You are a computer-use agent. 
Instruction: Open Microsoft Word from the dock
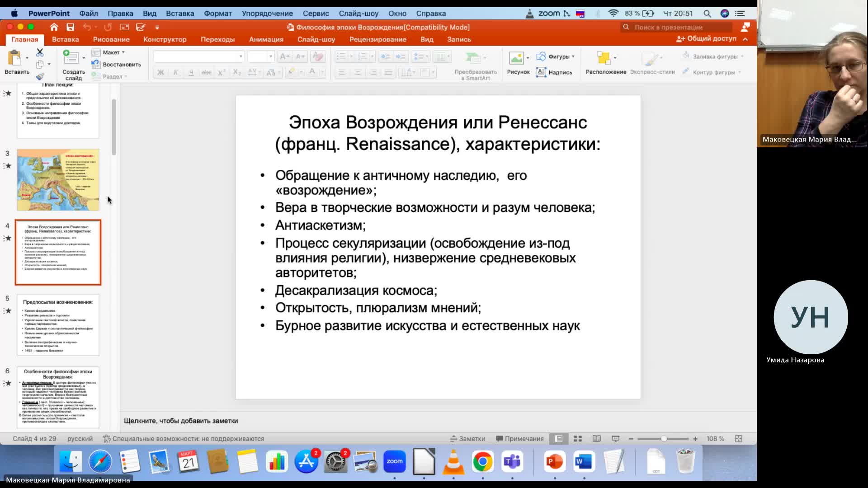click(584, 461)
